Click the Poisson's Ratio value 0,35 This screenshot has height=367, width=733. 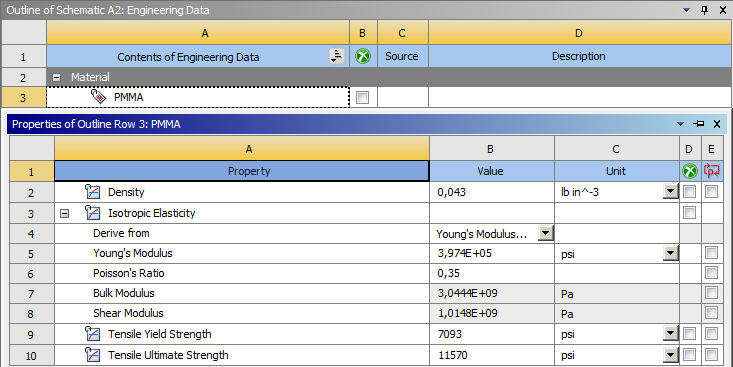point(492,273)
